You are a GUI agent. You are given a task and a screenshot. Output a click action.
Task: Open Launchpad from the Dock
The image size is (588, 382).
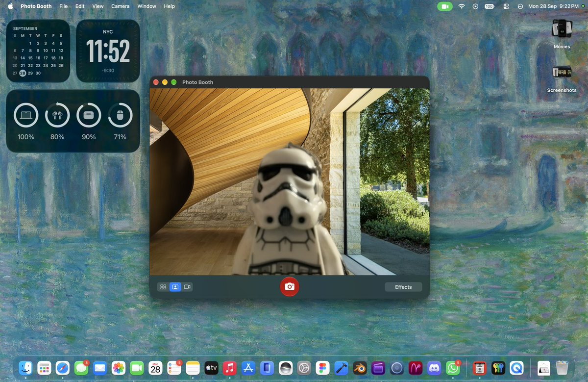44,368
